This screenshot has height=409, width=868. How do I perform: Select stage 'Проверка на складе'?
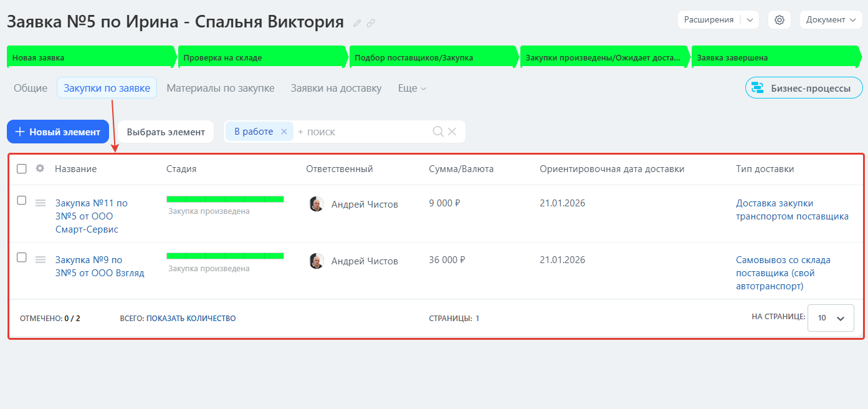coord(262,57)
